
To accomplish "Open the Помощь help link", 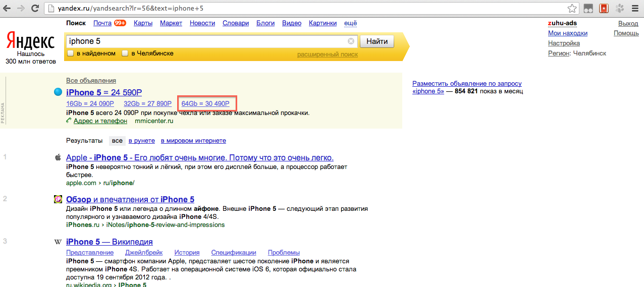I will (x=626, y=33).
